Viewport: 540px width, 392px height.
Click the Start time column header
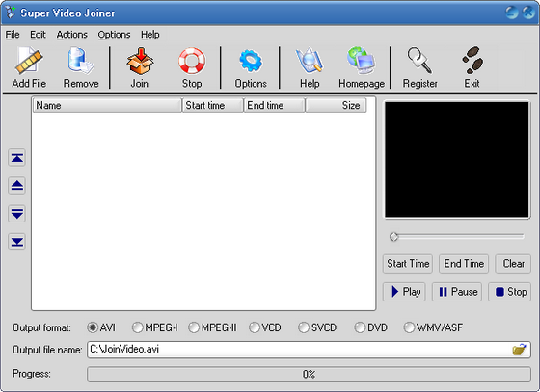(x=212, y=105)
